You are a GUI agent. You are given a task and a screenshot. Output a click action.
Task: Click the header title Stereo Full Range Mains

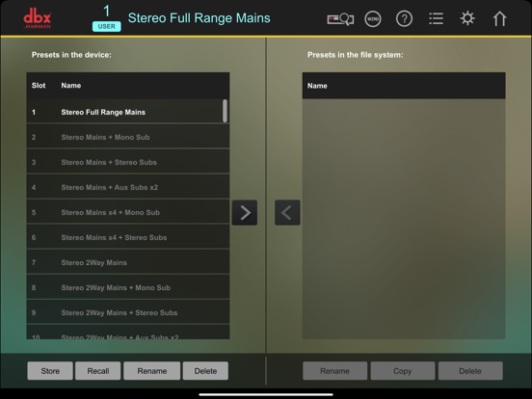click(199, 18)
